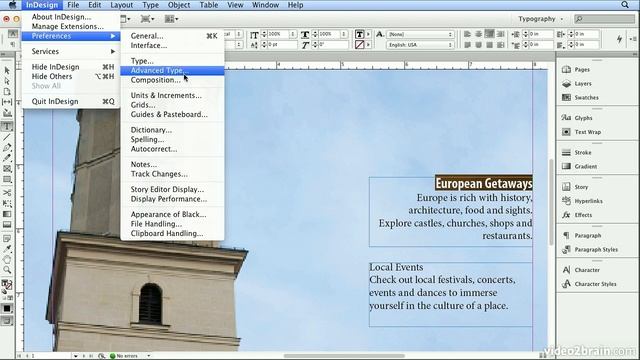Choose Appearance of Black preferences
Image resolution: width=640 pixels, height=360 pixels.
click(172, 214)
